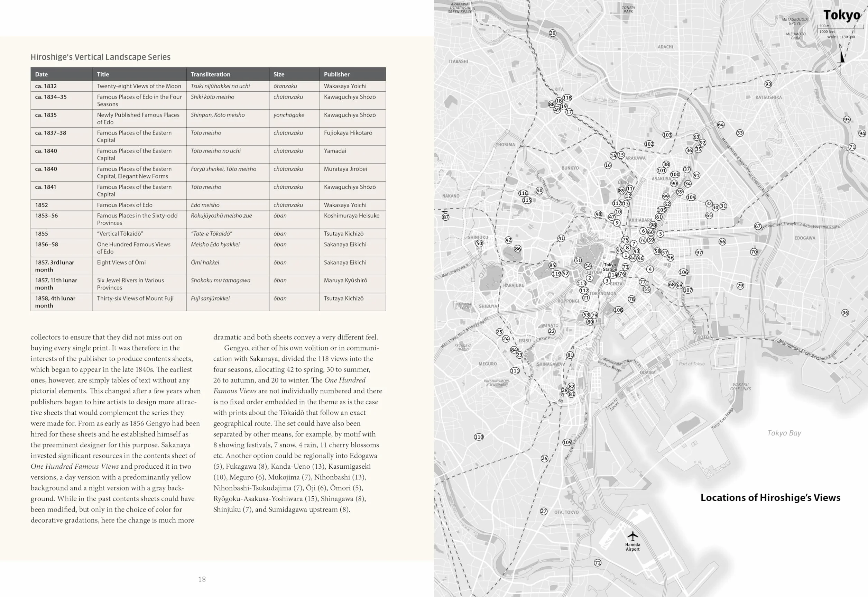Select the size cell 'ōtanzaku'
Image resolution: width=868 pixels, height=597 pixels.
(294, 86)
